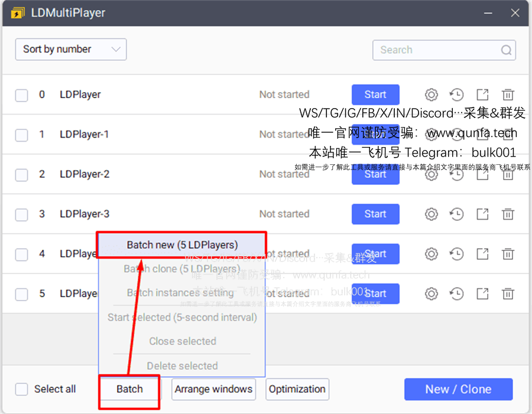The image size is (532, 414).
Task: Open settings gear for LDPlayer row 0
Action: tap(432, 94)
